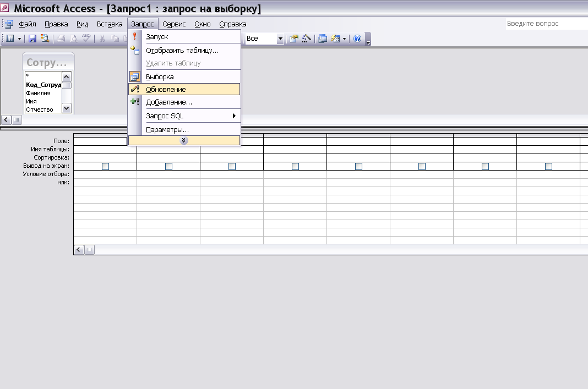
Task: Toggle Вывод на экран checkbox in sixth column
Action: coord(422,166)
